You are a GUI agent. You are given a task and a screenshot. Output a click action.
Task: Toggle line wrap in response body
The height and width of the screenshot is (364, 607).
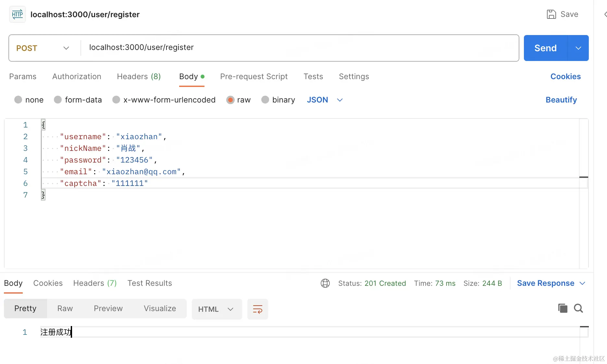tap(257, 309)
